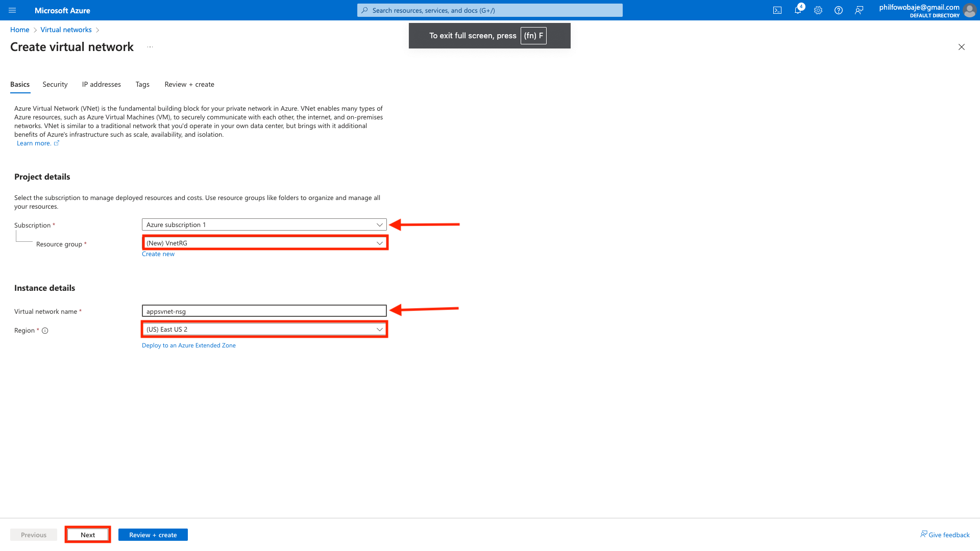Open the notifications bell

[797, 10]
